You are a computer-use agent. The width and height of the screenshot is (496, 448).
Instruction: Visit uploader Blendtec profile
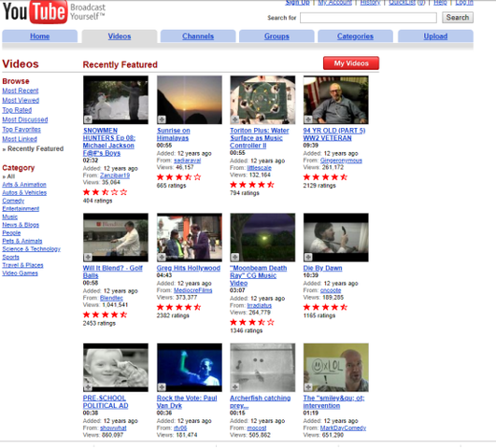[111, 298]
